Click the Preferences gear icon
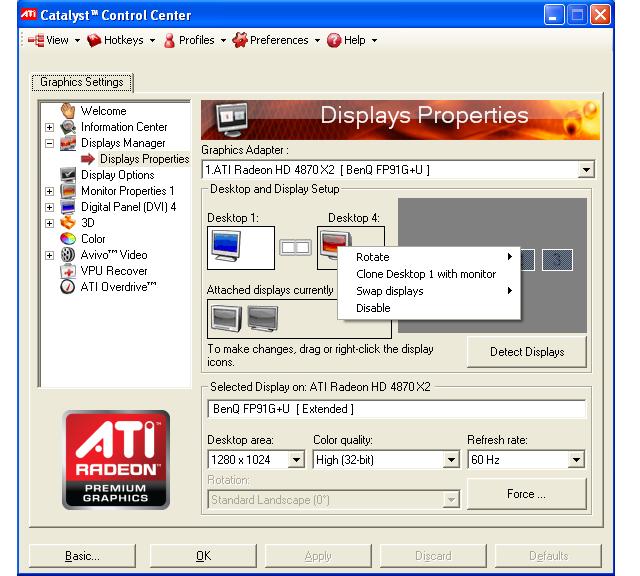640x576 pixels. coord(240,40)
